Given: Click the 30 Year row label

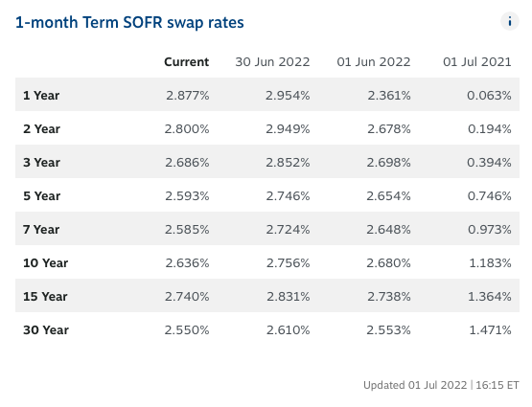Looking at the screenshot, I should point(46,330).
